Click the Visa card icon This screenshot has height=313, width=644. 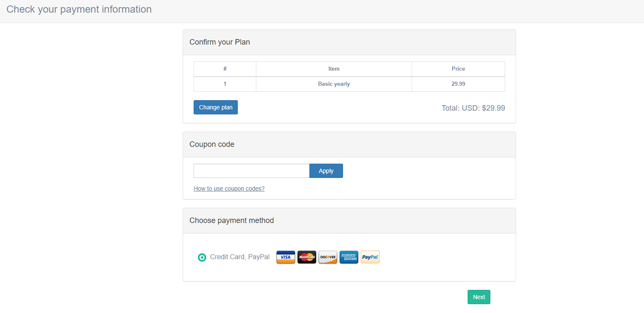tap(285, 257)
